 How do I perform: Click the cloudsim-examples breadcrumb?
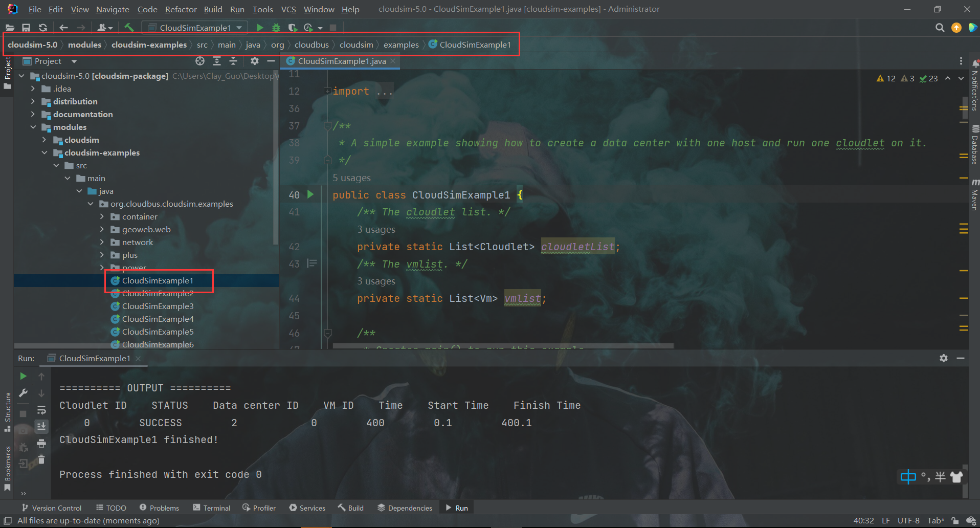[x=149, y=45]
